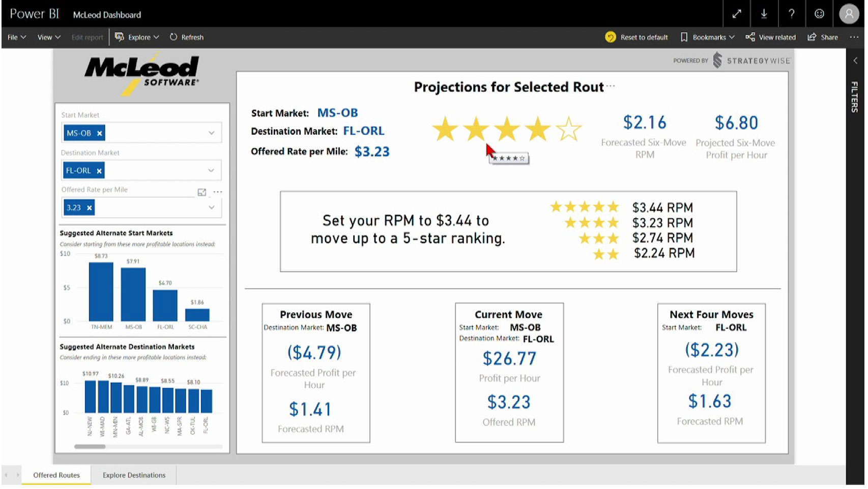
Task: Click the Refresh button
Action: pyautogui.click(x=187, y=37)
